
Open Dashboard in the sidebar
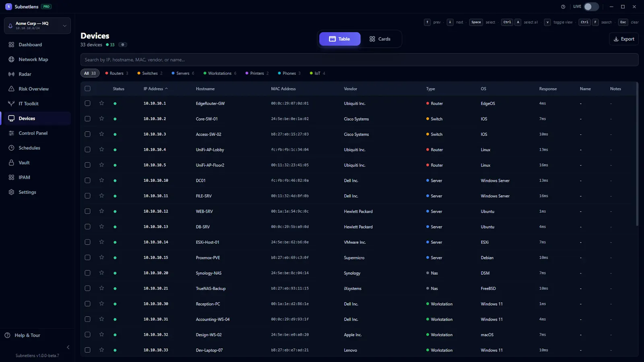[37, 45]
